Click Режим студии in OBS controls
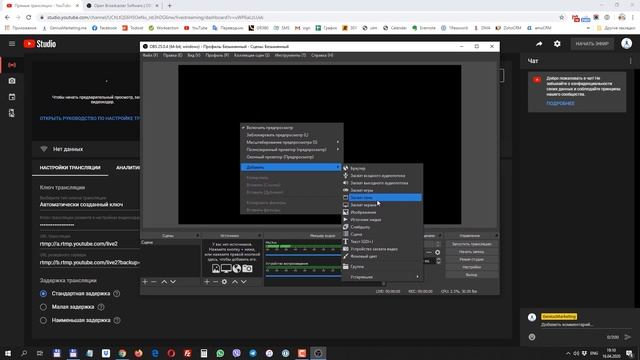This screenshot has width=640, height=360. click(471, 260)
